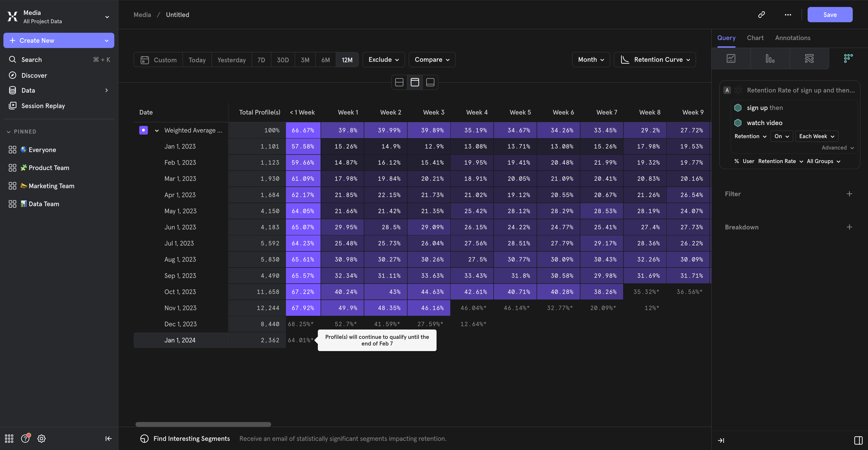Expand the Each Week dropdown
The image size is (868, 450).
[816, 136]
